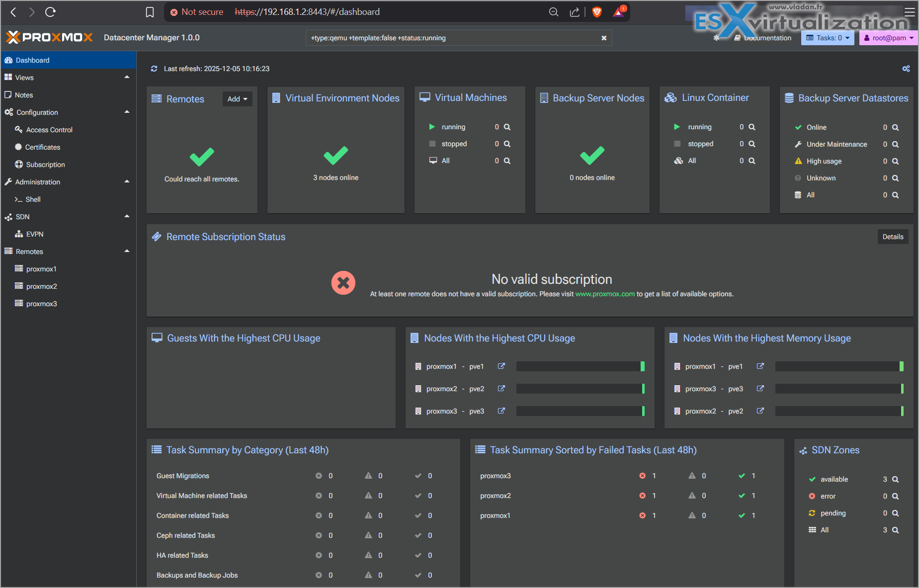
Task: Collapse the Views section in sidebar
Action: (127, 77)
